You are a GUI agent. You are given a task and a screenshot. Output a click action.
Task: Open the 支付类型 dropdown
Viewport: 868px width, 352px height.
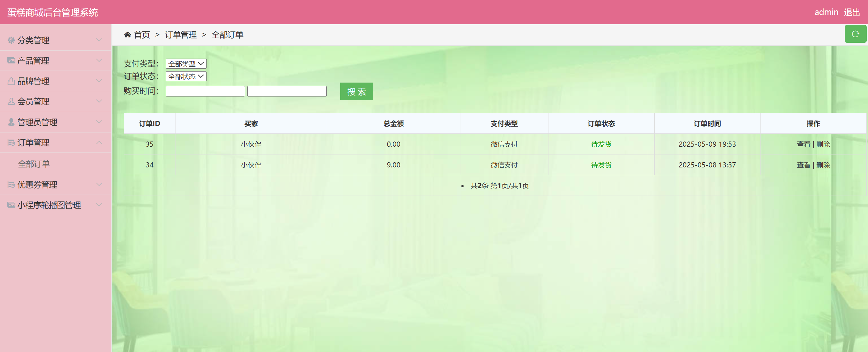(186, 64)
